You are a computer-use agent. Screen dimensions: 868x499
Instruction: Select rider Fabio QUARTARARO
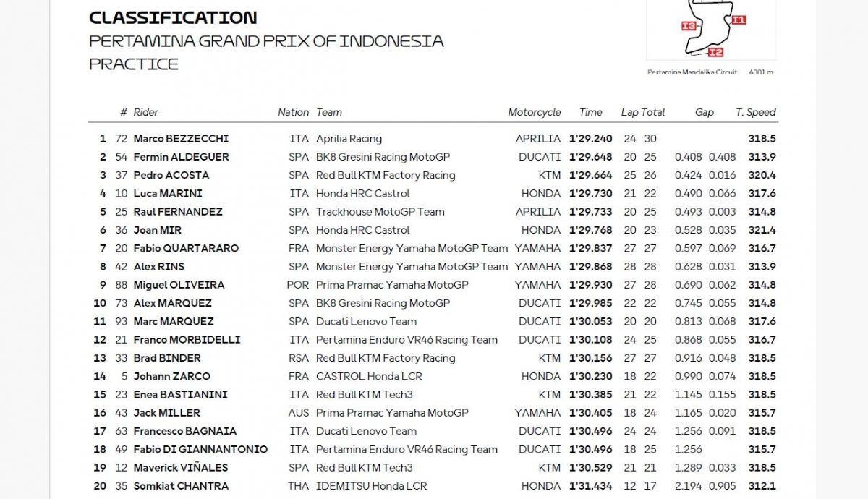pyautogui.click(x=187, y=248)
